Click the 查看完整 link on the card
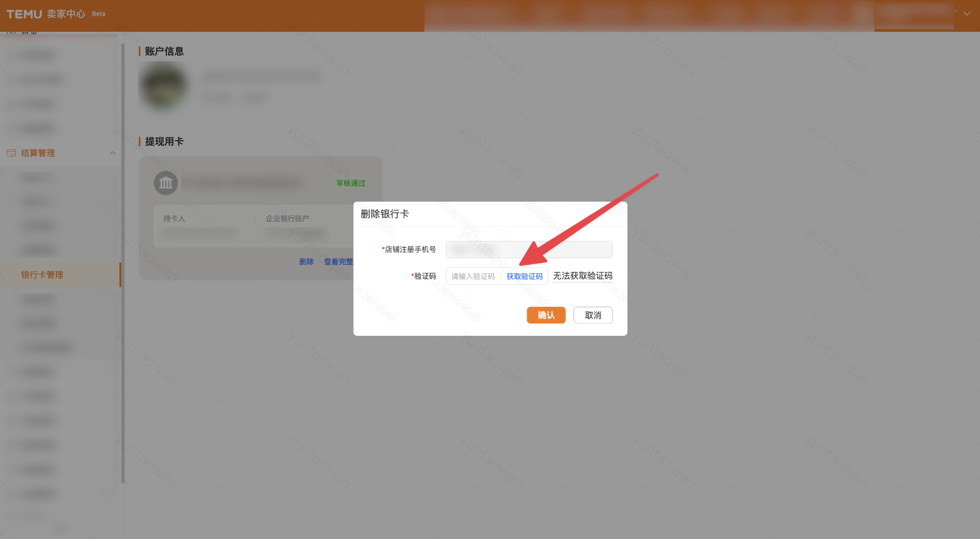 [x=338, y=262]
